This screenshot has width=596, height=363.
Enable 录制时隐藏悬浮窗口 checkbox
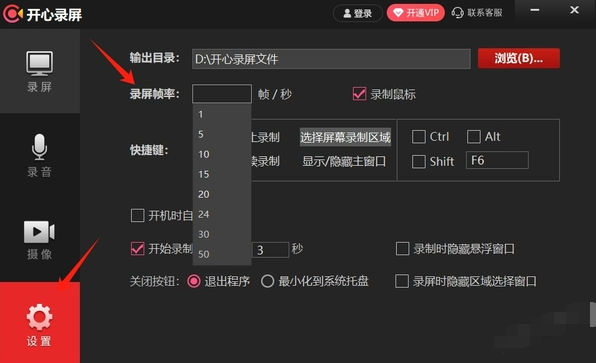pyautogui.click(x=402, y=249)
